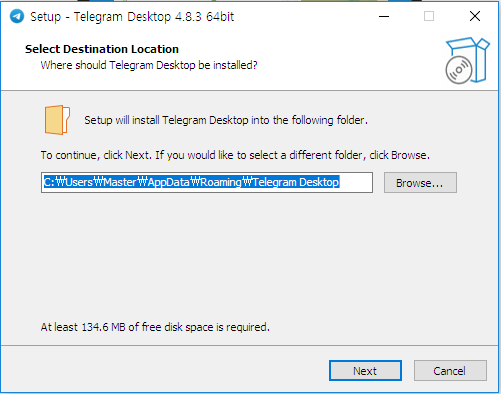Cancel the Telegram Desktop setup

tap(450, 370)
